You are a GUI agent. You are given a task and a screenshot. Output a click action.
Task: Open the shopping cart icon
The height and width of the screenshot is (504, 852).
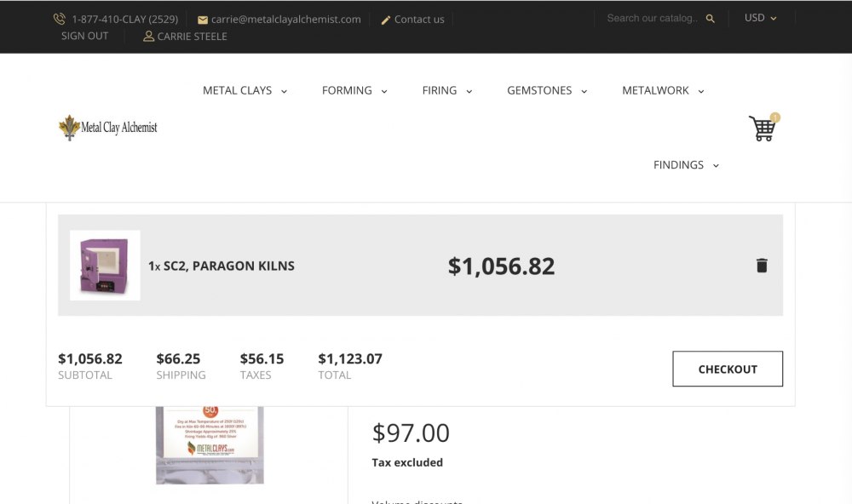(x=763, y=129)
